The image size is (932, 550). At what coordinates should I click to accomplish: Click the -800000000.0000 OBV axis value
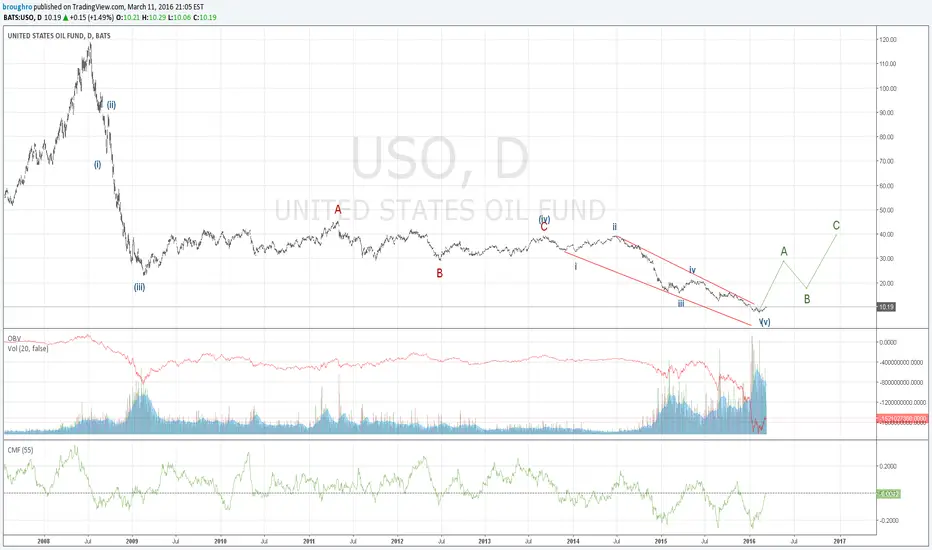tap(902, 382)
